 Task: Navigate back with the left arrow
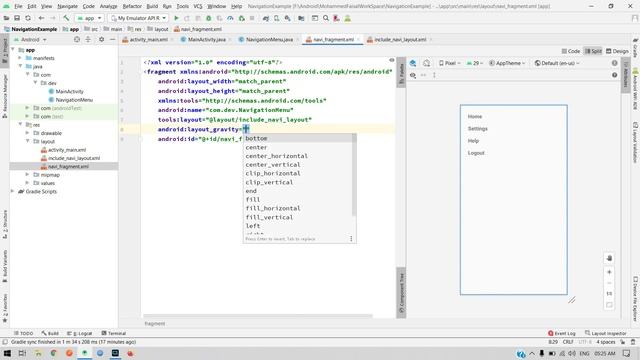click(x=41, y=18)
